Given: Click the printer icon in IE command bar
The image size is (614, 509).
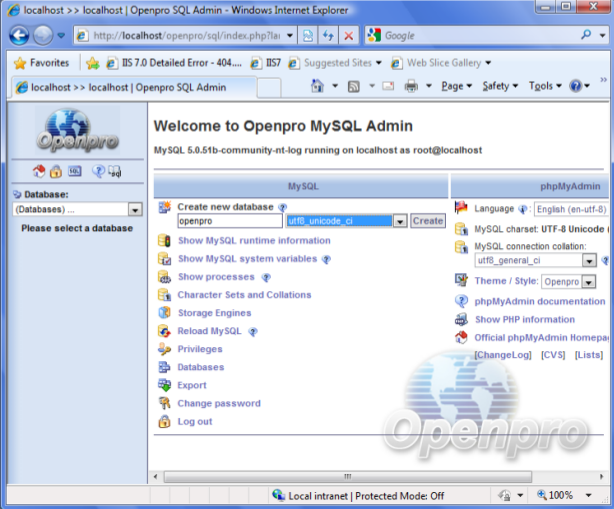Looking at the screenshot, I should point(411,86).
